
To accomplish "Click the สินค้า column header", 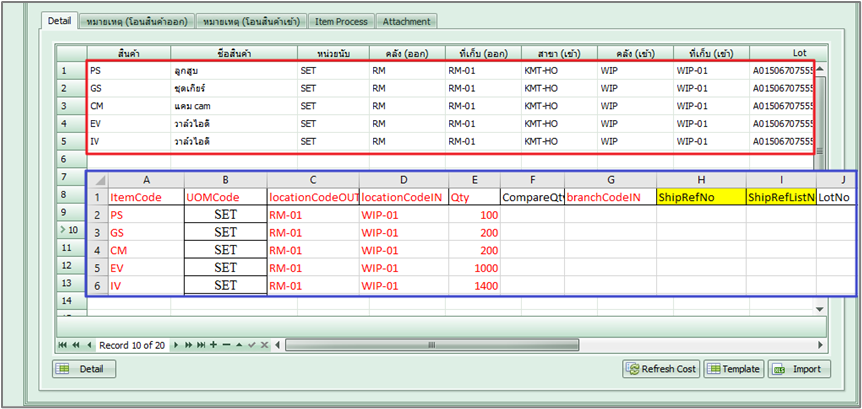I will 127,52.
